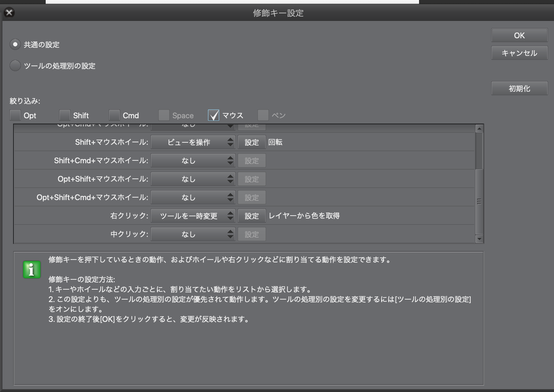554x392 pixels.
Task: Enable the Cmd filter checkbox
Action: tap(114, 115)
